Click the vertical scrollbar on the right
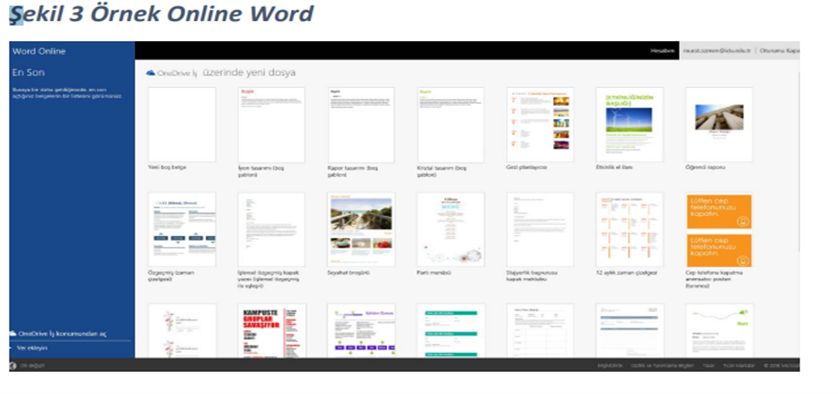 (798, 160)
